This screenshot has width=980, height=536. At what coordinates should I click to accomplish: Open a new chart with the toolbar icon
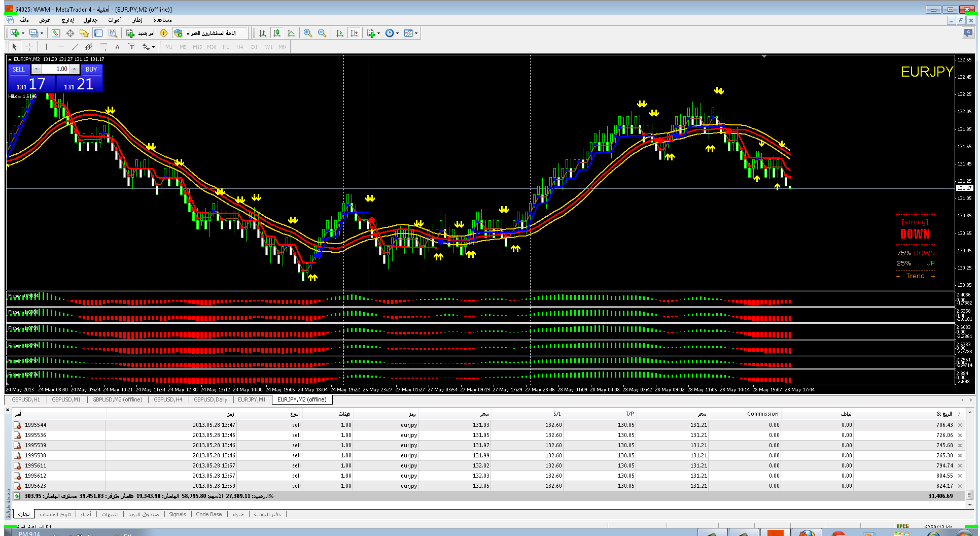pos(15,33)
